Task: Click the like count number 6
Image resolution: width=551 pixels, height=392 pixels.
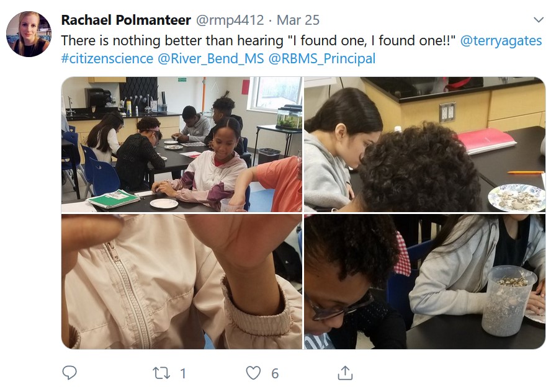Action: click(275, 373)
